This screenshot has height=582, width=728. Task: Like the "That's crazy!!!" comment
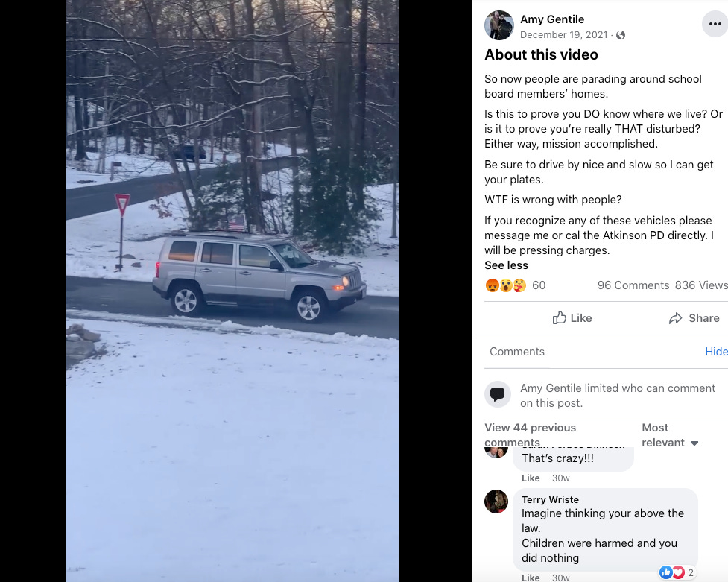[x=531, y=478]
